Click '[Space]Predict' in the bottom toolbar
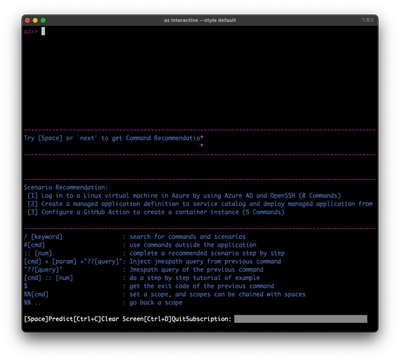This screenshot has height=361, width=400. pos(48,319)
